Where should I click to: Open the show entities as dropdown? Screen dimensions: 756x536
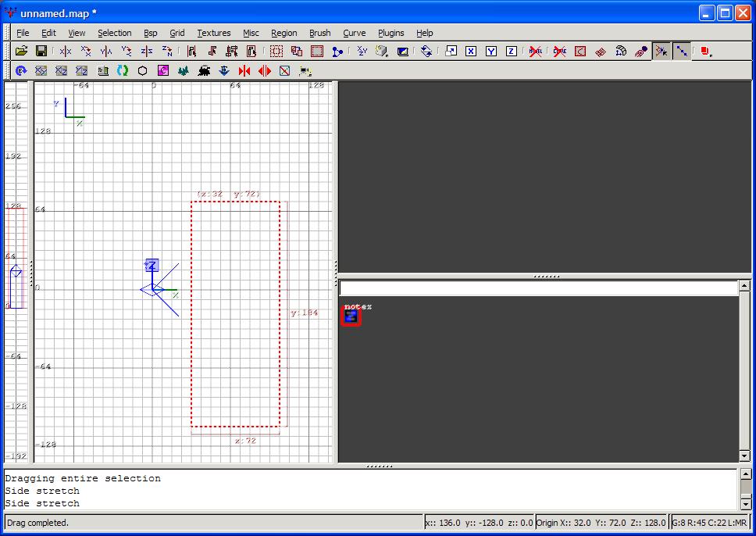coord(706,51)
